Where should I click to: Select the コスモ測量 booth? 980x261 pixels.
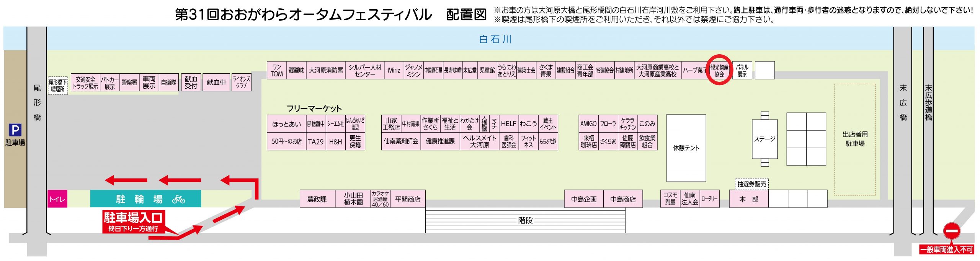click(670, 199)
